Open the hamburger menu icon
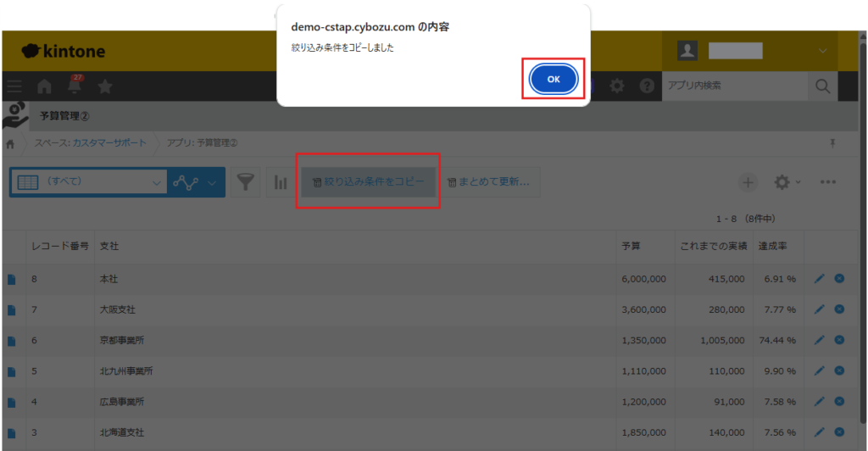The height and width of the screenshot is (451, 868). pos(14,86)
